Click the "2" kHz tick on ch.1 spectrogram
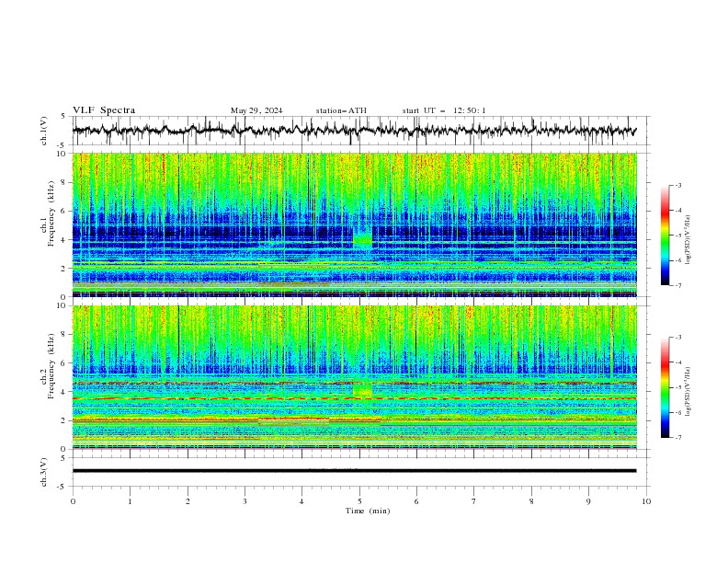This screenshot has width=728, height=563. tap(63, 269)
